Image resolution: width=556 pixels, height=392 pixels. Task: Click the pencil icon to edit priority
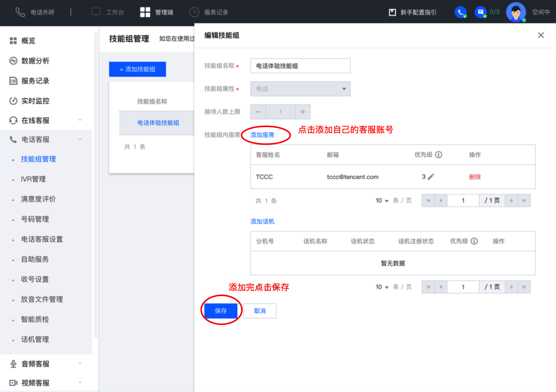tap(431, 177)
